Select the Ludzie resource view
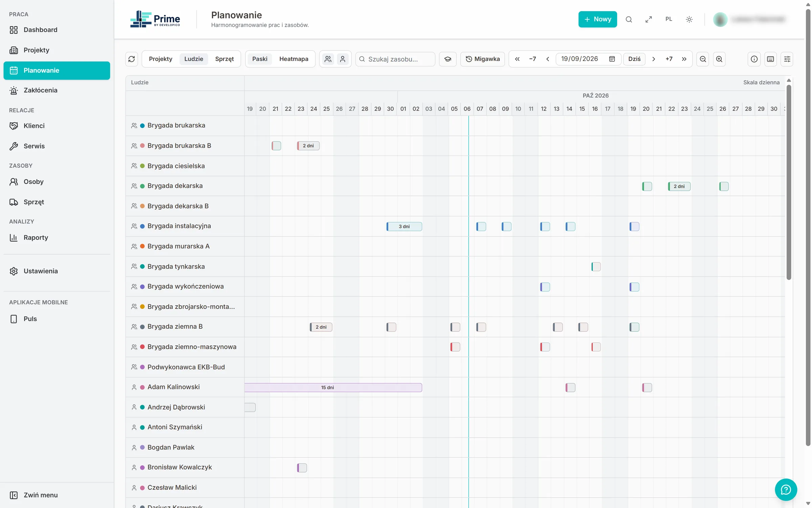Screen dimensions: 812x508 click(194, 59)
